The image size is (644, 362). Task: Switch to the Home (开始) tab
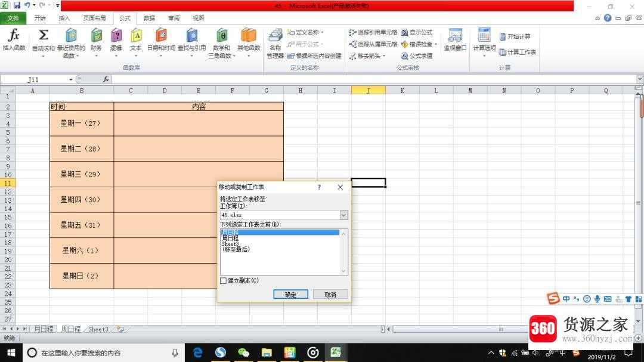coord(40,18)
